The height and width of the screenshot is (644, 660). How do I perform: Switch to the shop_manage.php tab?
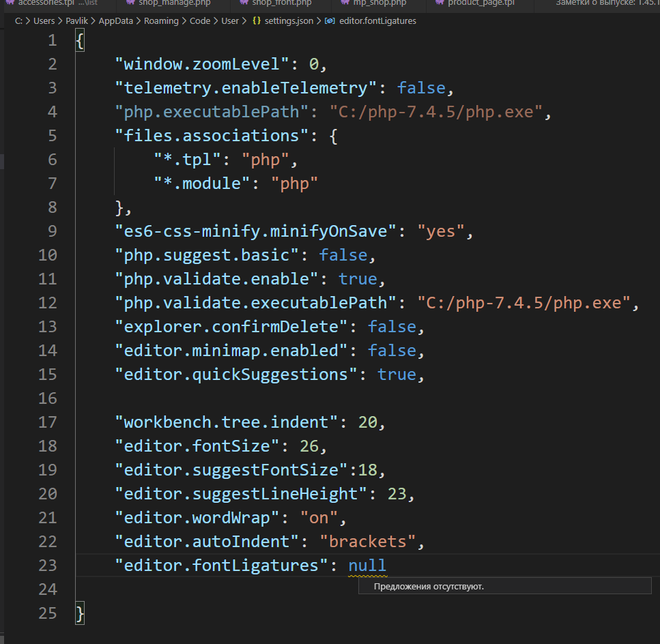(175, 3)
